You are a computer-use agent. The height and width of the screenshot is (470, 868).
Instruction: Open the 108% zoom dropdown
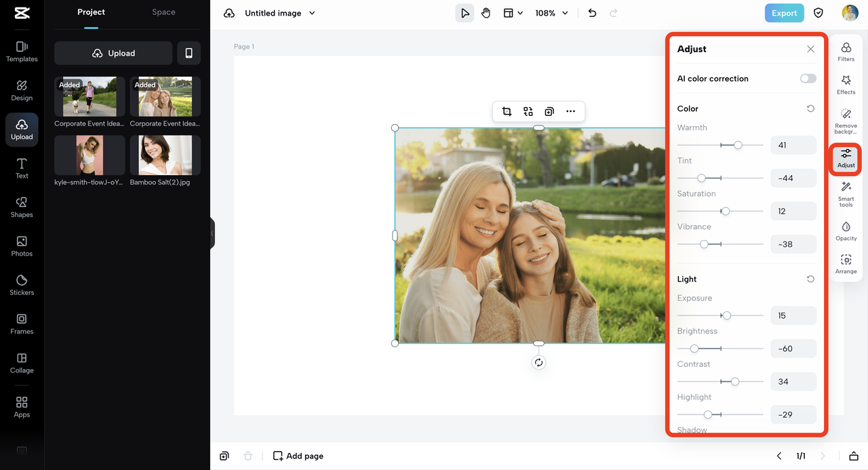[551, 13]
